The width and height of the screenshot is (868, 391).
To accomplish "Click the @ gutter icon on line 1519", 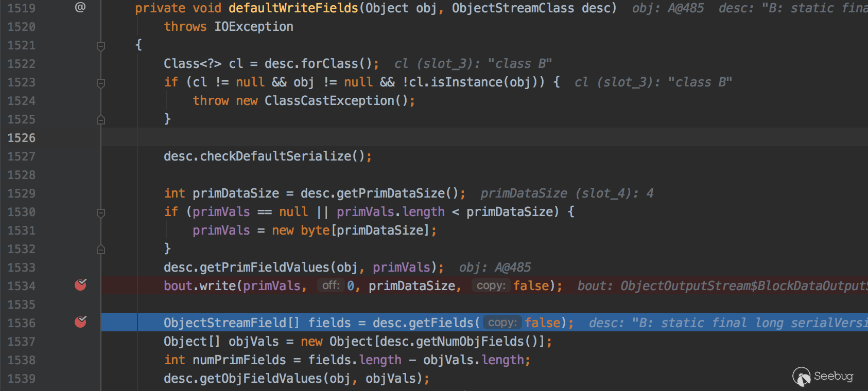I will pos(80,7).
